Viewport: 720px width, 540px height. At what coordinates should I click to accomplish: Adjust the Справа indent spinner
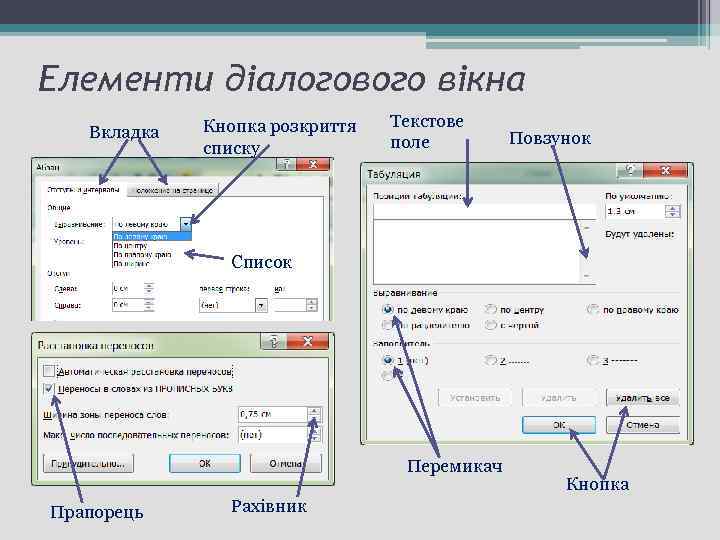[x=149, y=305]
